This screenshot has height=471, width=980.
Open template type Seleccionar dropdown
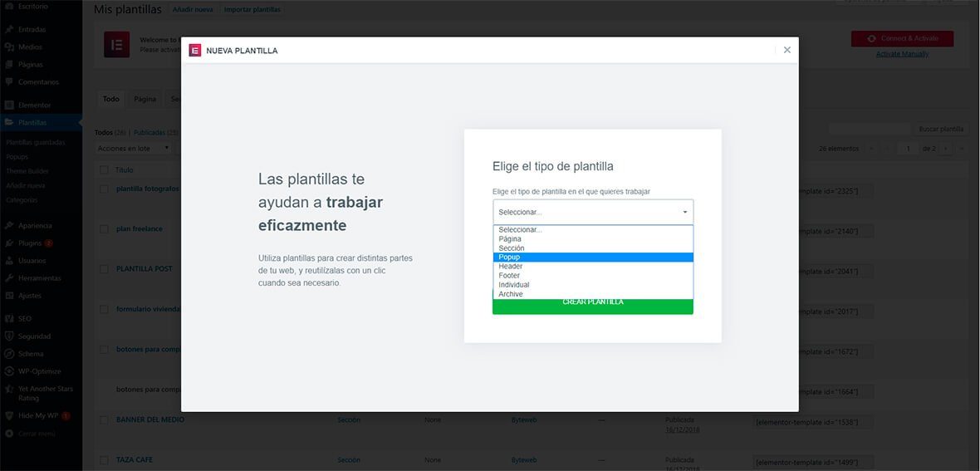click(x=592, y=212)
